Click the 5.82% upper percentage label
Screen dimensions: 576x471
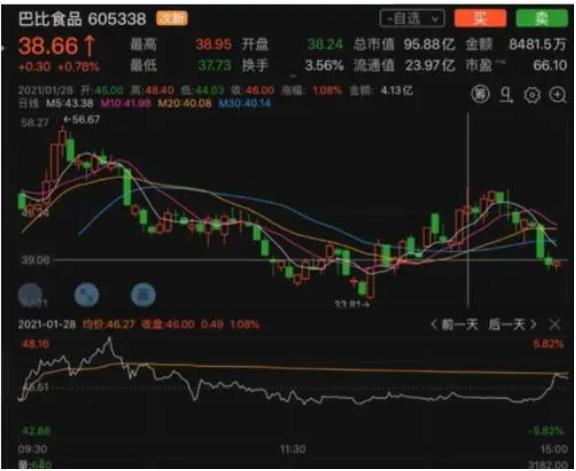point(548,344)
